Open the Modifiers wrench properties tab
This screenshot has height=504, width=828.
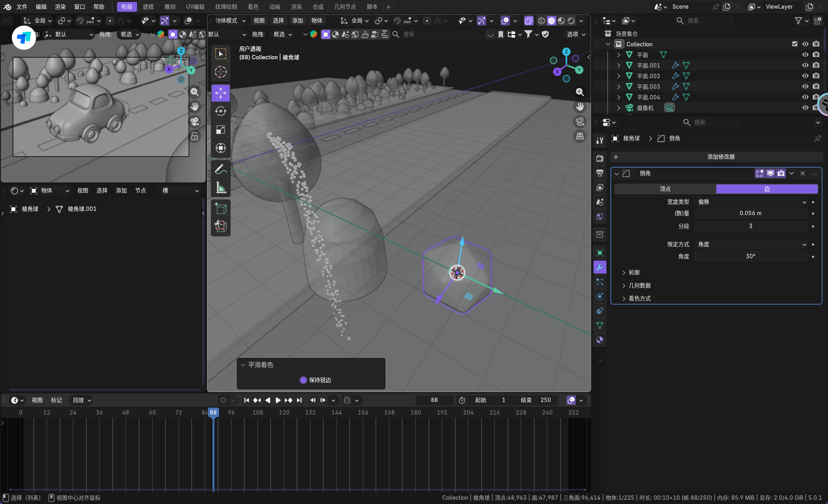point(600,267)
